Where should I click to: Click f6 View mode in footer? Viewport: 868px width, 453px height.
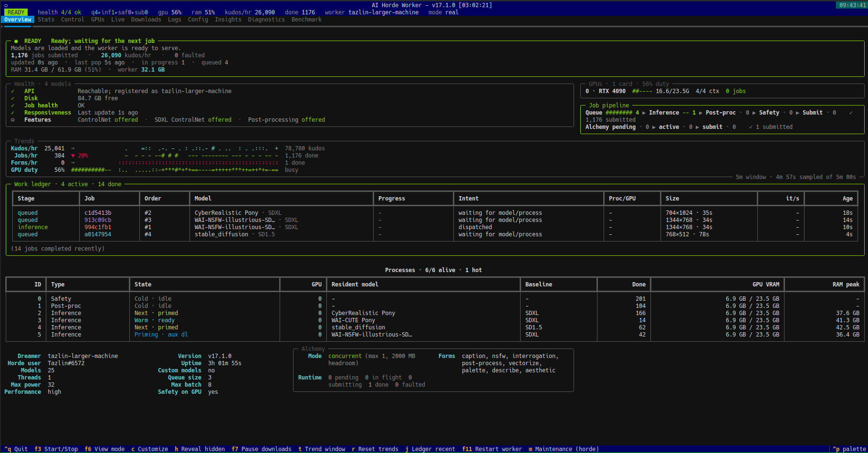point(105,449)
